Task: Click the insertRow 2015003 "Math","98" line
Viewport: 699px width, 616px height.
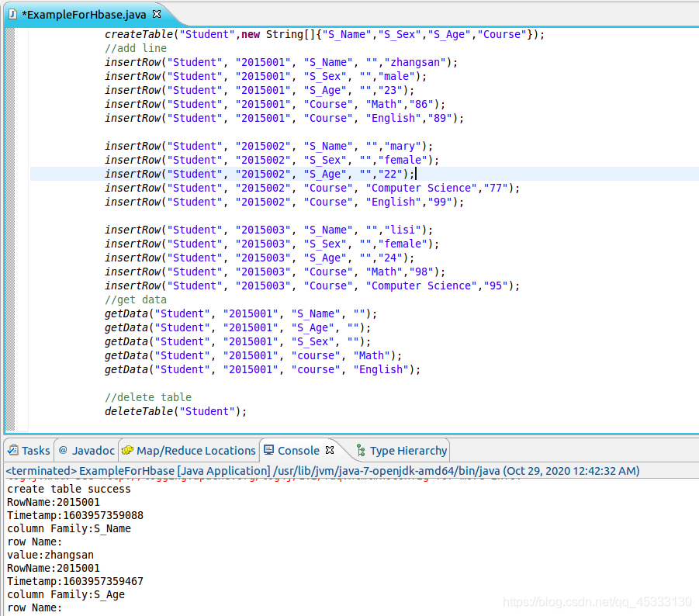Action: (275, 272)
